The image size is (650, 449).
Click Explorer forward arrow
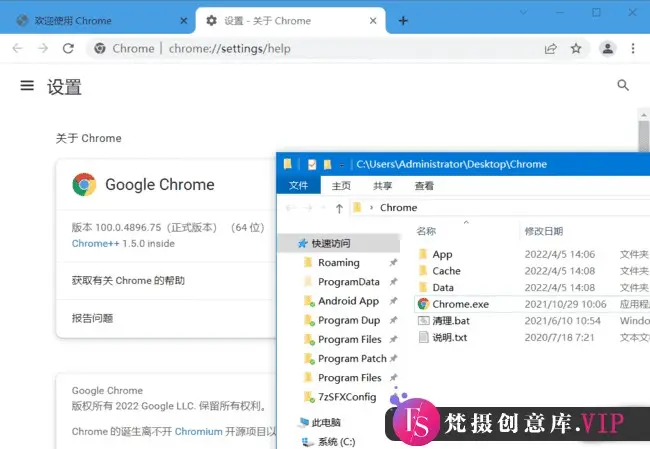(x=308, y=208)
